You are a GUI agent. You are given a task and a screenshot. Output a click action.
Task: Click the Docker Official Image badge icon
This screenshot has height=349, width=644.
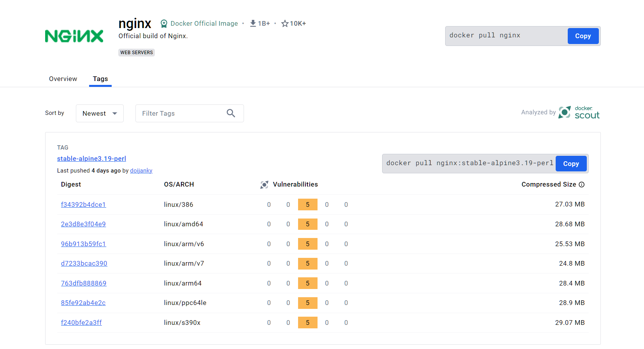tap(164, 24)
